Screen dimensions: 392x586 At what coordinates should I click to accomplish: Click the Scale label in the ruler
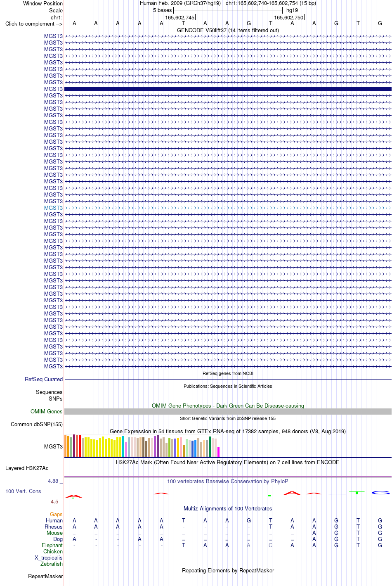[56, 10]
